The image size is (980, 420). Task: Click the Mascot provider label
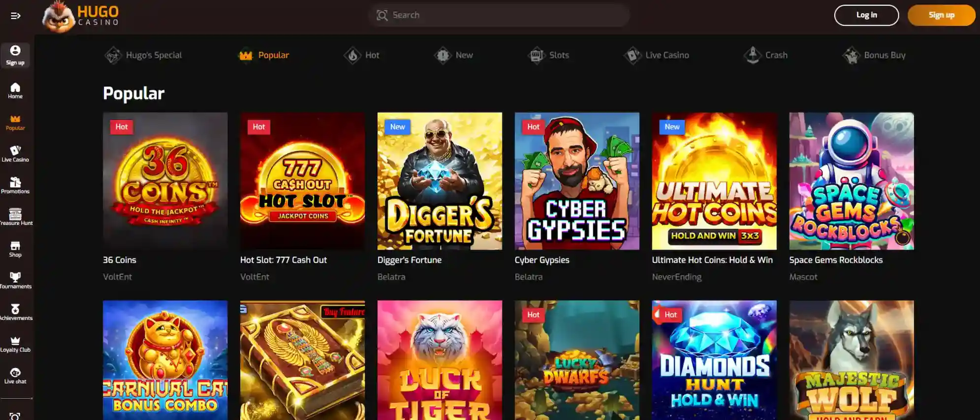click(x=803, y=277)
